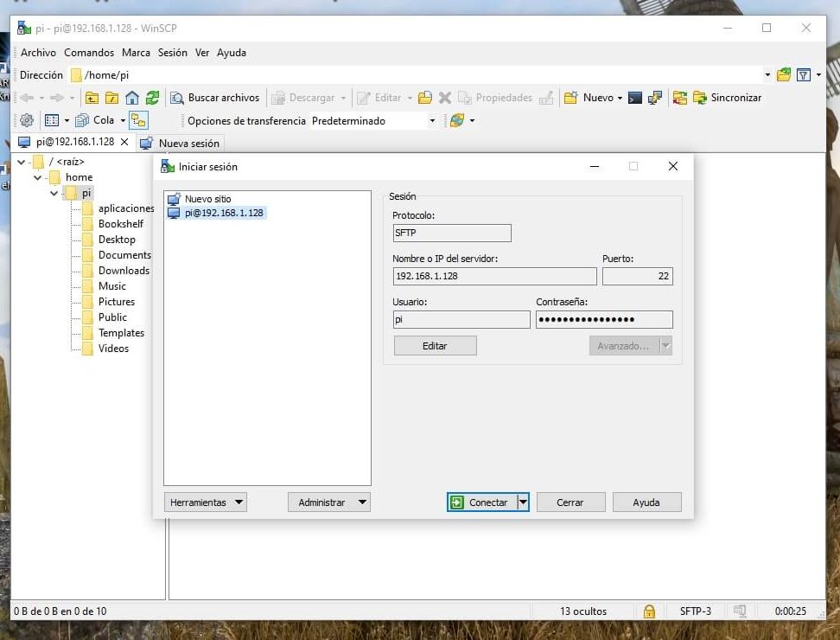Viewport: 840px width, 640px height.
Task: Open the filter icon dropdown arrow
Action: [x=818, y=74]
